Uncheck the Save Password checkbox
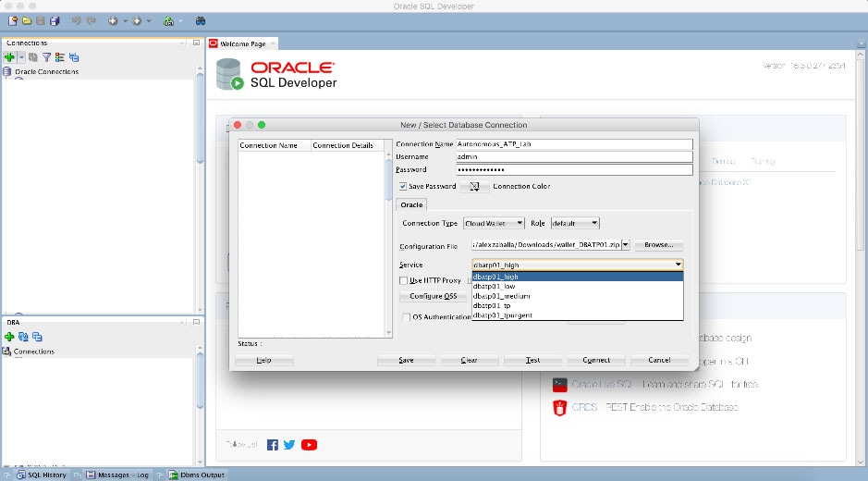The width and height of the screenshot is (868, 481). (403, 186)
